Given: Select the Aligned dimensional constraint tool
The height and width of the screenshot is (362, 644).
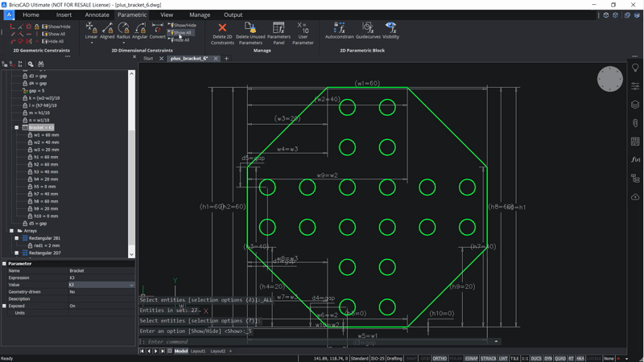Looking at the screenshot, I should pos(107,31).
